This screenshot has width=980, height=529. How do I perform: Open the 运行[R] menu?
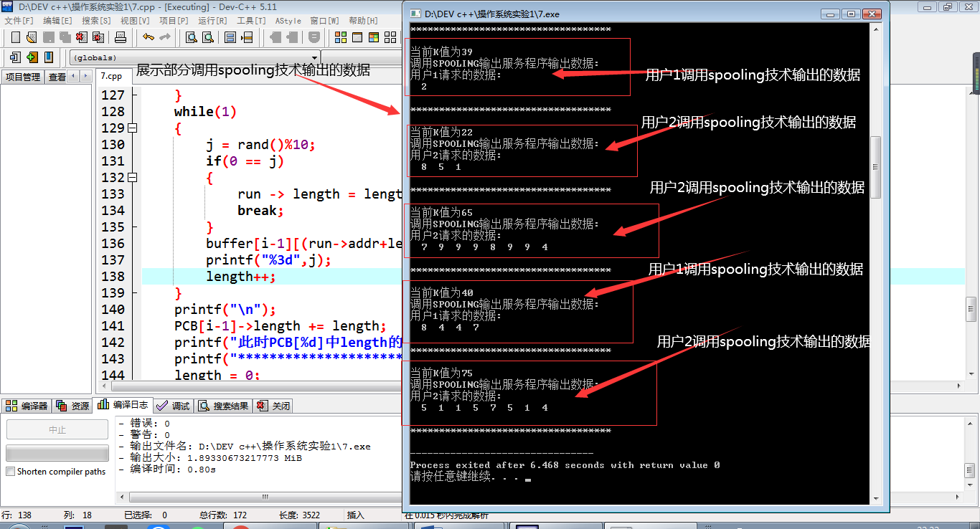pos(212,21)
